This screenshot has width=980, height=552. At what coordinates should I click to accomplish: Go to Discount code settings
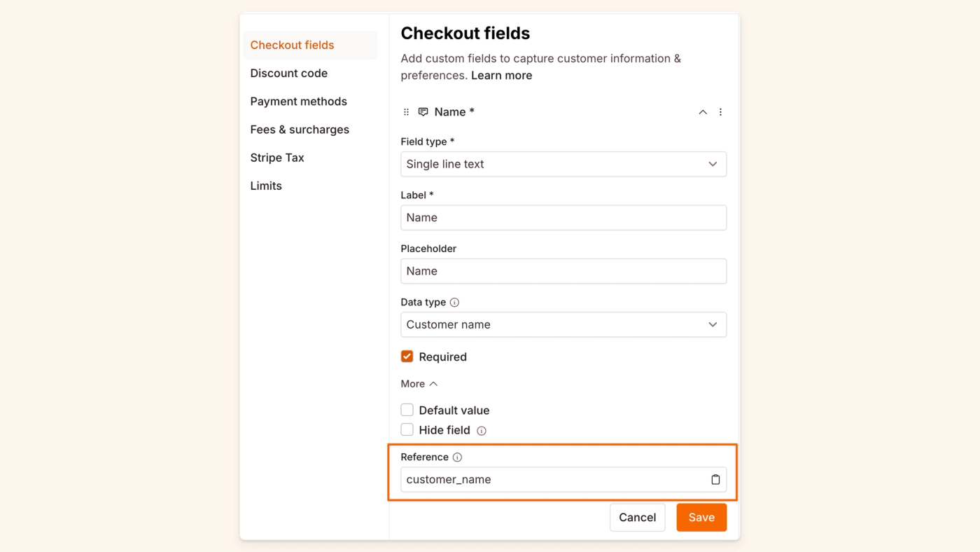288,73
